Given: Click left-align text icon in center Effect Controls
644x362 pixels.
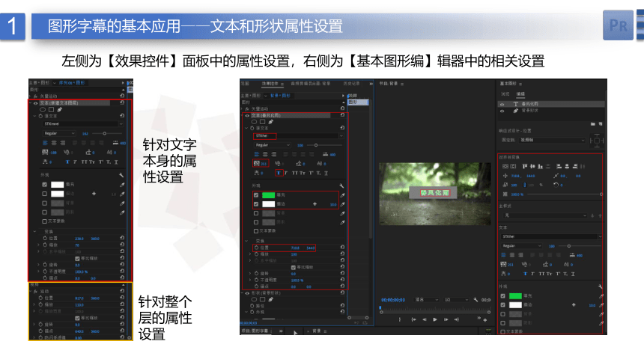Looking at the screenshot, I should (257, 154).
